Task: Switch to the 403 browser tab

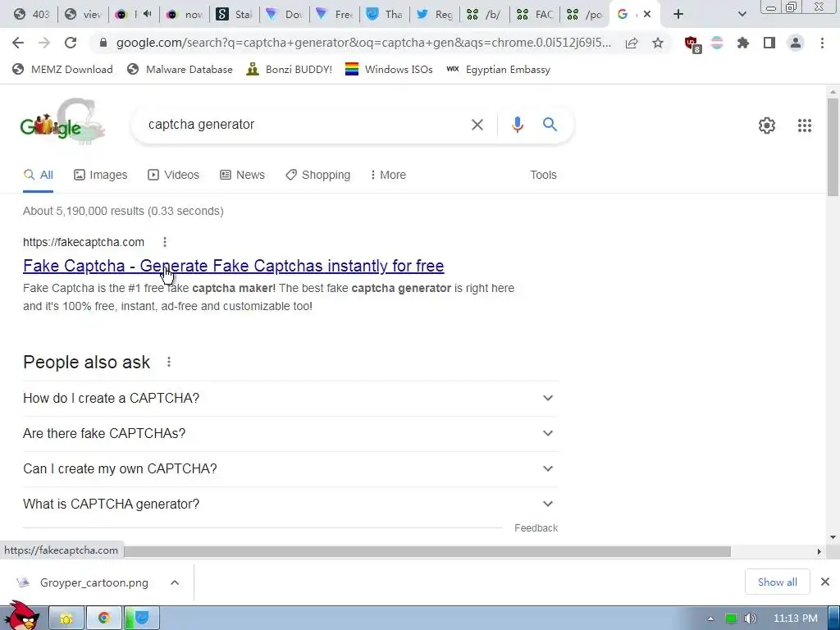Action: pos(30,15)
